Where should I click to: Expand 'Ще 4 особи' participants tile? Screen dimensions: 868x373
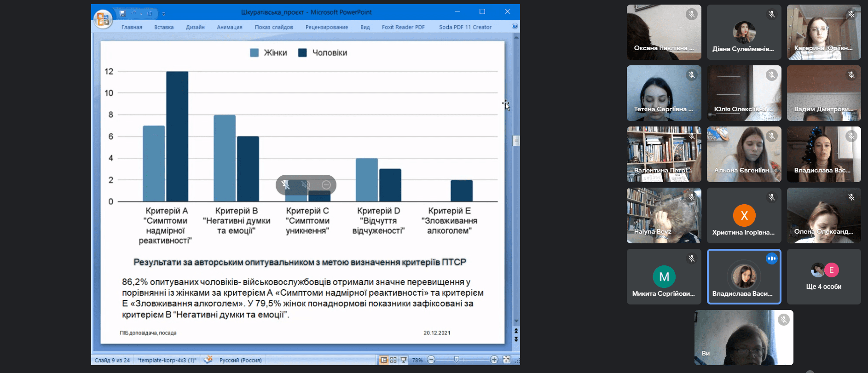point(823,276)
